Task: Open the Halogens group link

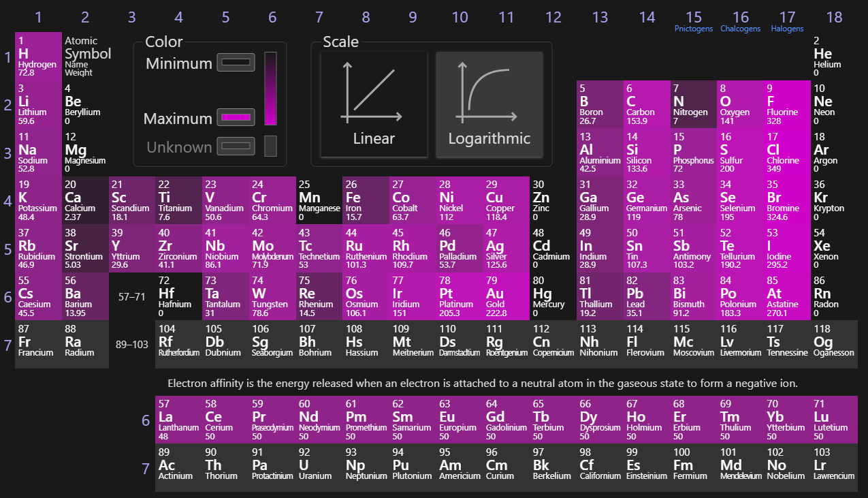Action: coord(787,29)
